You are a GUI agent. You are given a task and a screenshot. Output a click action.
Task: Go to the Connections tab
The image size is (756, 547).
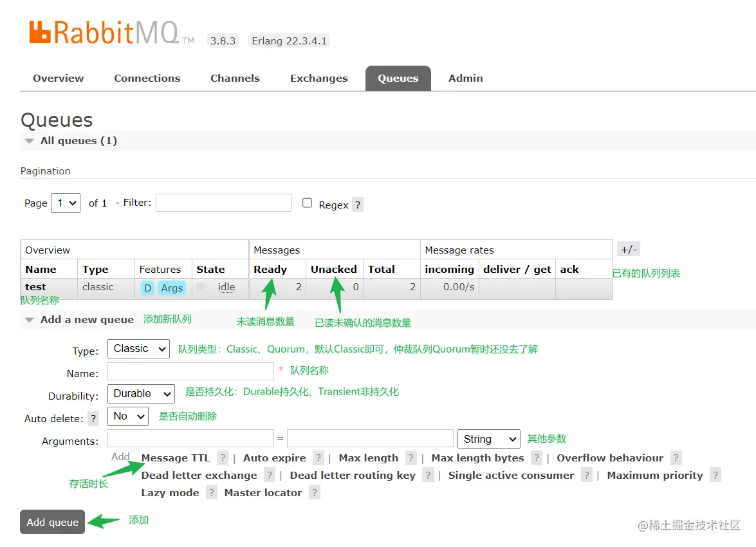(x=147, y=78)
